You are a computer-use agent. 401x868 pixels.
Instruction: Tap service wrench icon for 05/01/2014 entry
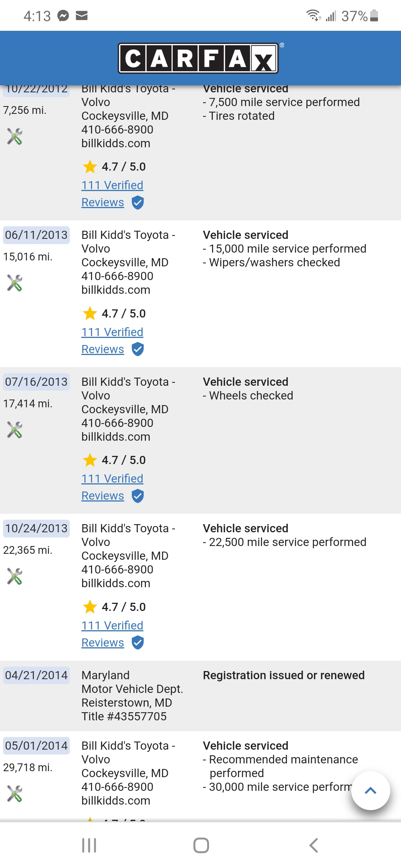15,794
